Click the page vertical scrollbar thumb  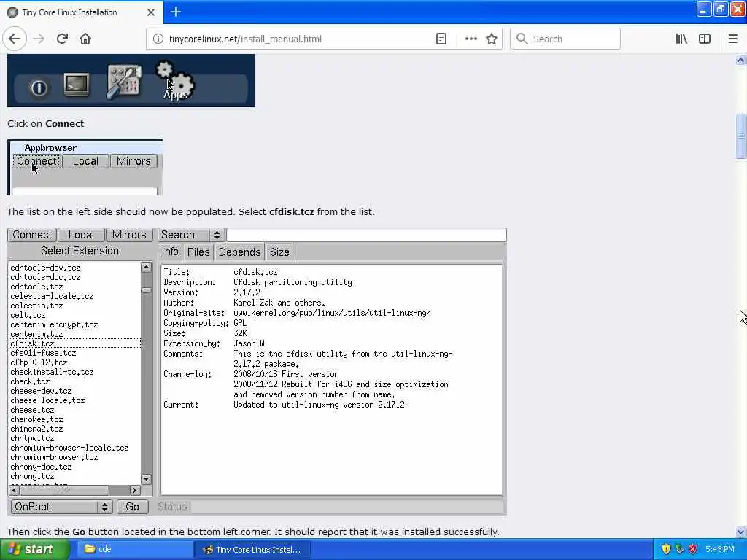pos(741,136)
